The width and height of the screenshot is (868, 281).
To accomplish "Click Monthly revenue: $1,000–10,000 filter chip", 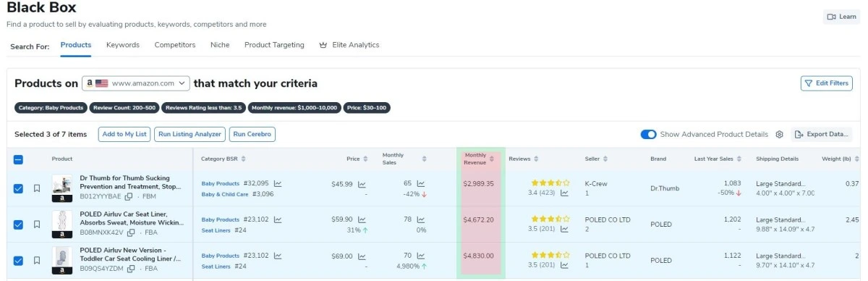I will pyautogui.click(x=294, y=108).
